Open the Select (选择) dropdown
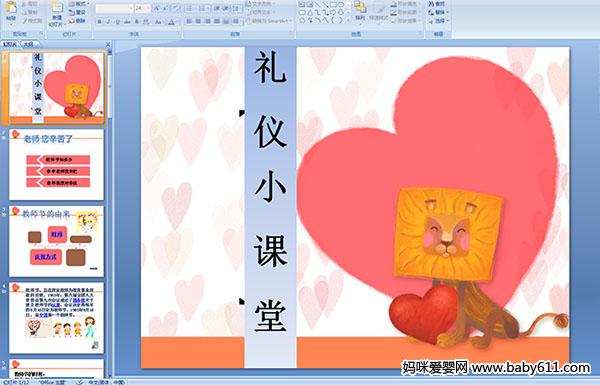 [x=438, y=21]
